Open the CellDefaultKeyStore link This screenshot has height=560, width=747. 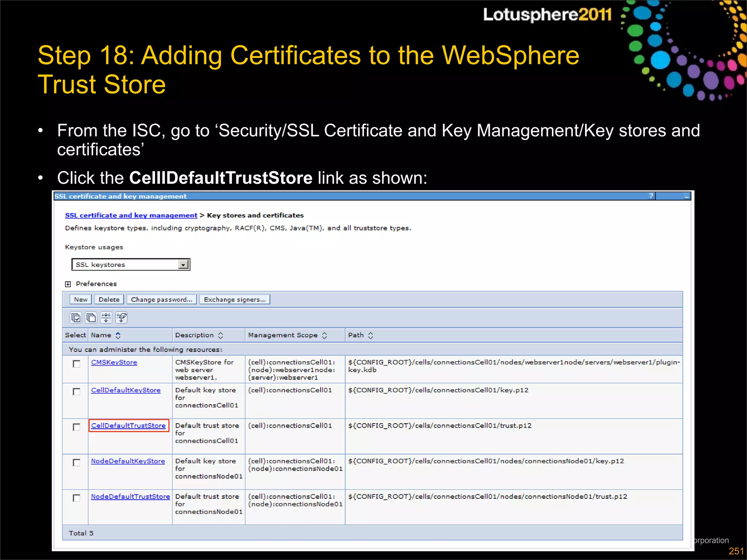[x=126, y=390]
